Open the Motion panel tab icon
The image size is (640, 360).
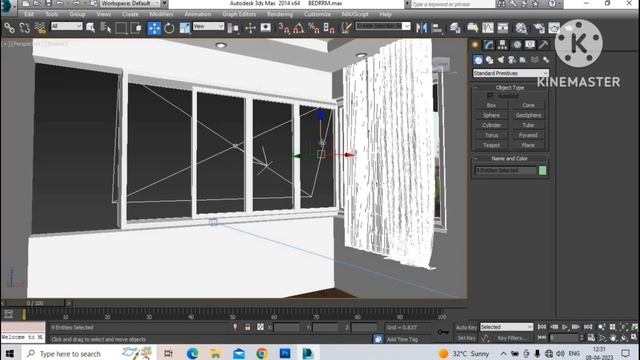(x=517, y=45)
